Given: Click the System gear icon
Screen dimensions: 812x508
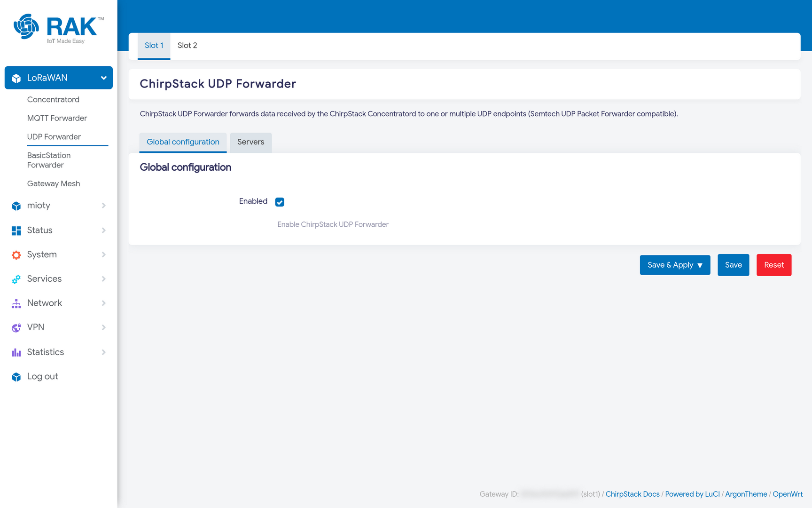Looking at the screenshot, I should point(16,255).
